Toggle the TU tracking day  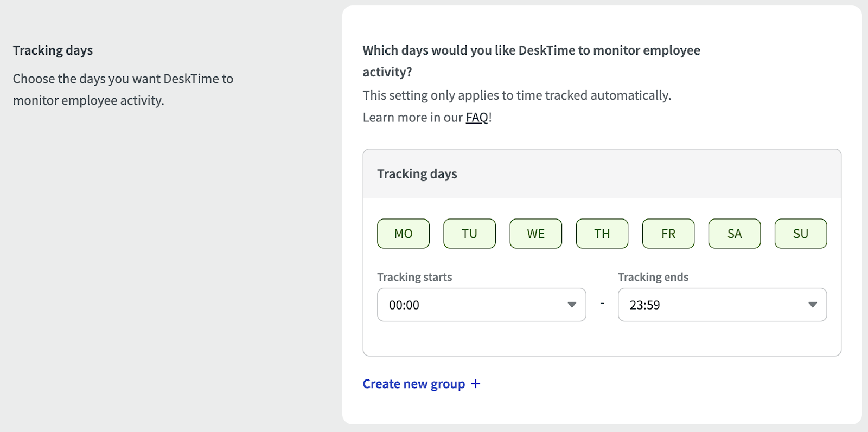tap(469, 234)
